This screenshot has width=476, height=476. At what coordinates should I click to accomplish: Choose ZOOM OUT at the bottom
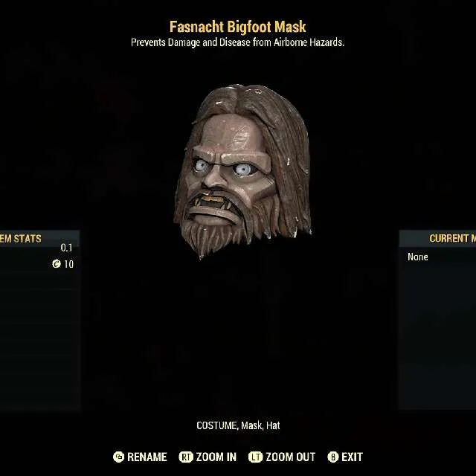pos(291,457)
